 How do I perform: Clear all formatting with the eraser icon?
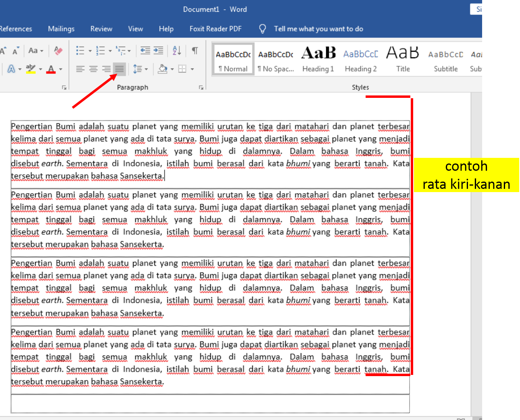[x=58, y=51]
